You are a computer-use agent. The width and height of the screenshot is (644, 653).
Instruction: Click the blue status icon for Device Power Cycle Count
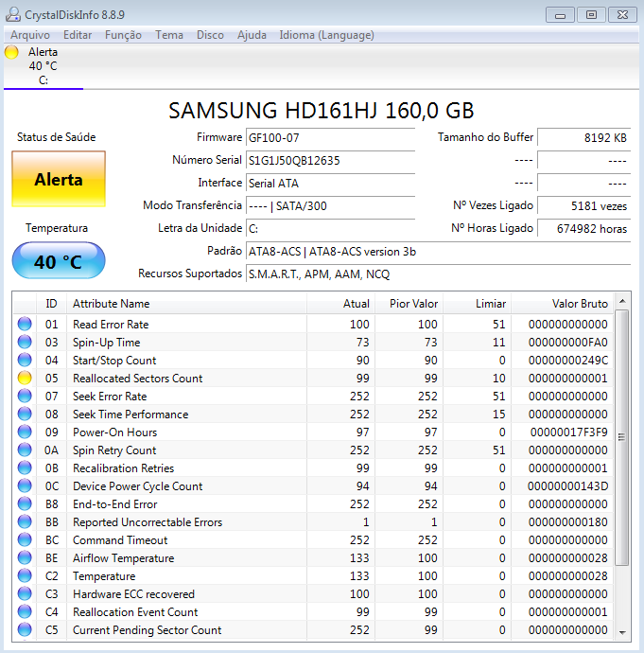(x=25, y=485)
